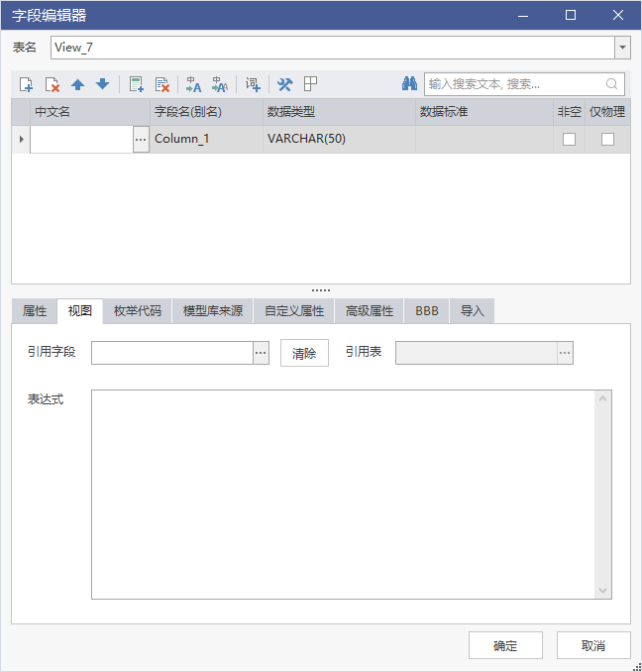Click the ellipsis button in the 中文名 cell

tap(141, 140)
